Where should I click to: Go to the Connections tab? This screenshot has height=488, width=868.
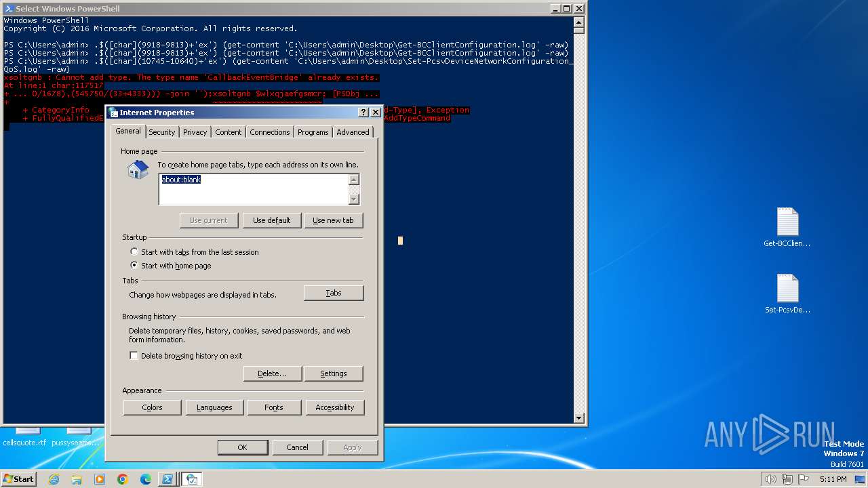click(270, 132)
